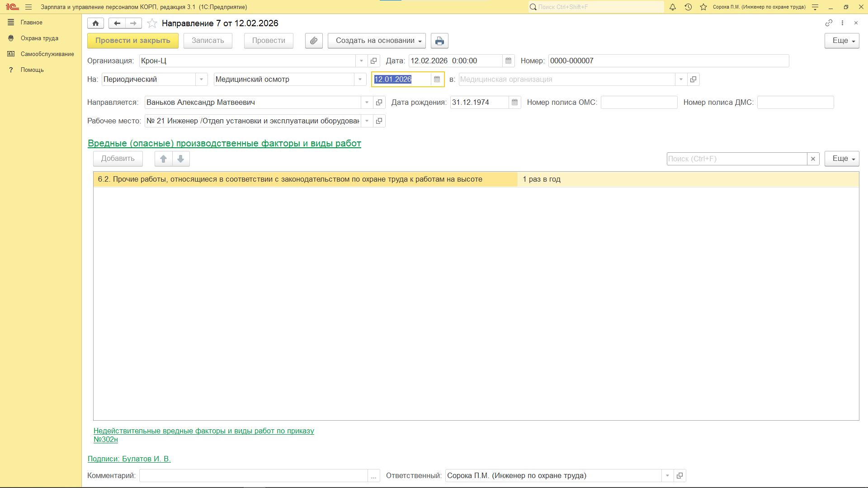Viewport: 868px width, 488px height.
Task: Click the printer icon button
Action: click(439, 41)
